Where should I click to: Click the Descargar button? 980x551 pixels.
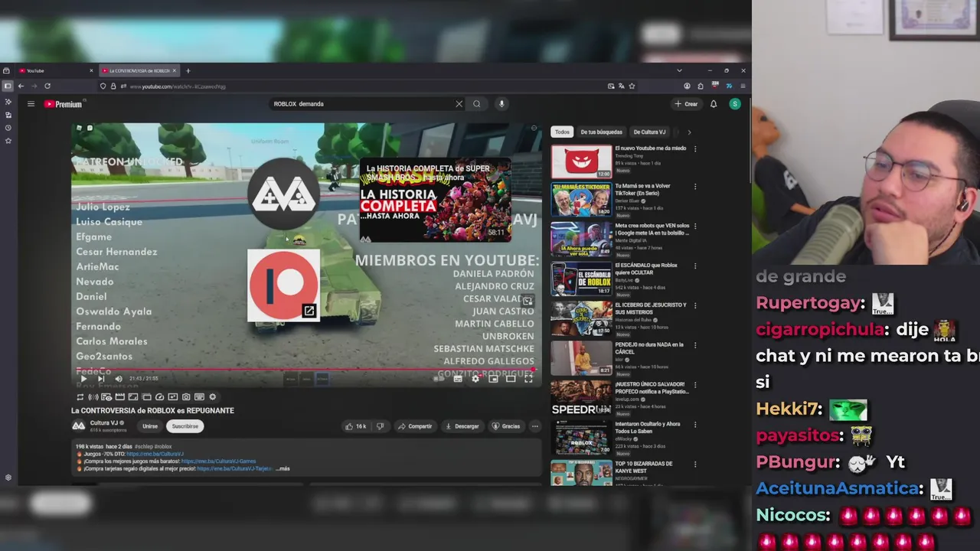(462, 426)
